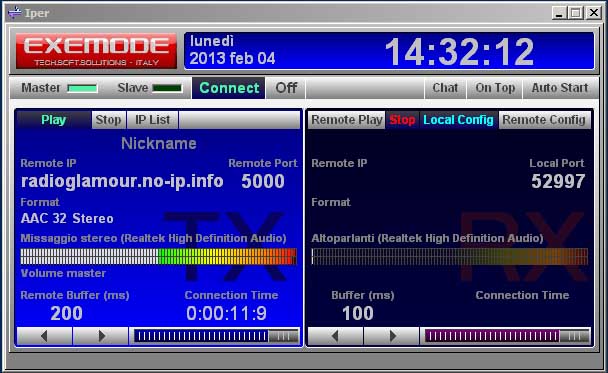The height and width of the screenshot is (373, 608).
Task: Open the Remote Config tab
Action: [544, 120]
